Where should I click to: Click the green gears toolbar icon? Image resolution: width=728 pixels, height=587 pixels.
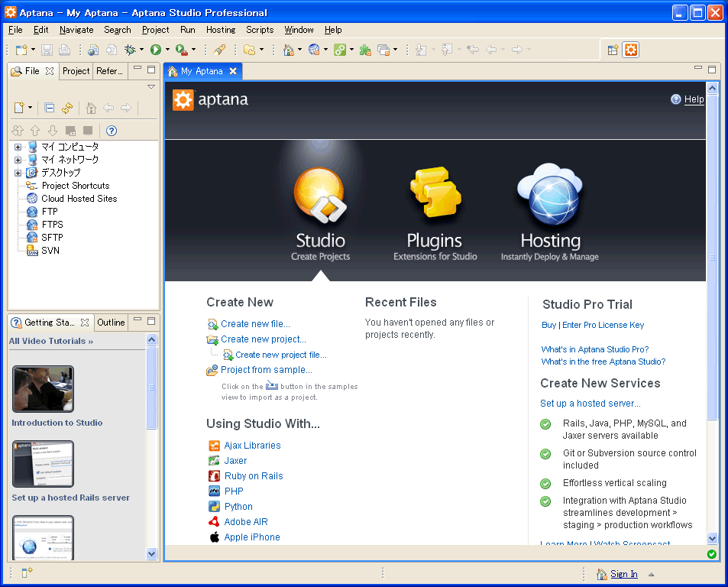[x=341, y=50]
